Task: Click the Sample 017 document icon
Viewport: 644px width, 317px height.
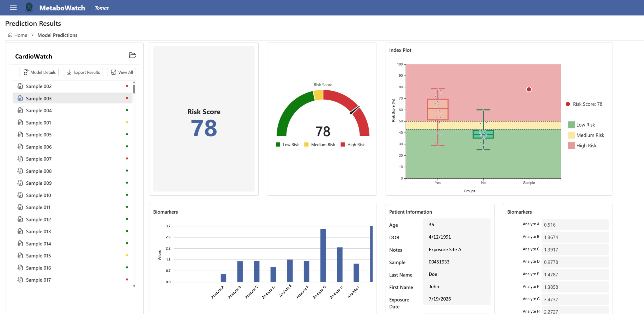Action: [20, 280]
